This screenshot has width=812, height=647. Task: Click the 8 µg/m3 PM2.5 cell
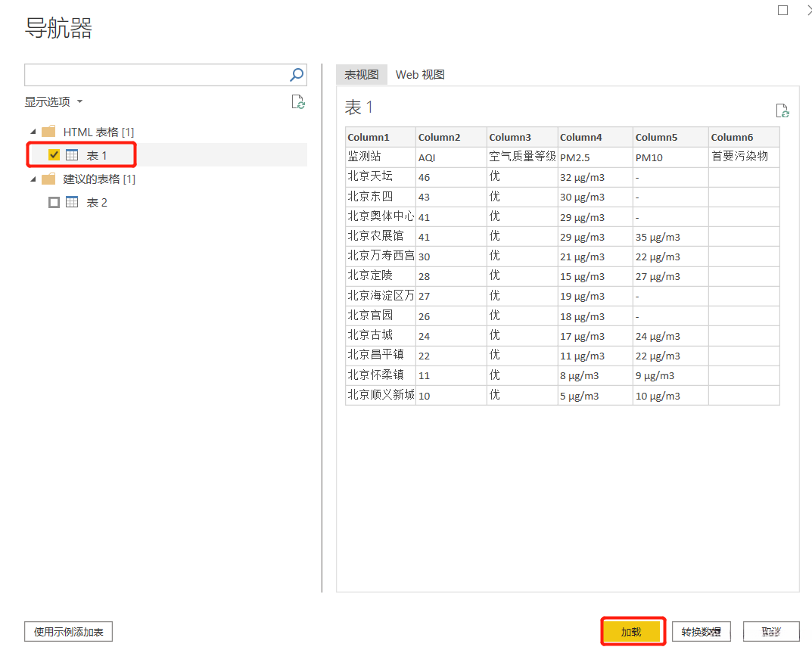coord(595,375)
